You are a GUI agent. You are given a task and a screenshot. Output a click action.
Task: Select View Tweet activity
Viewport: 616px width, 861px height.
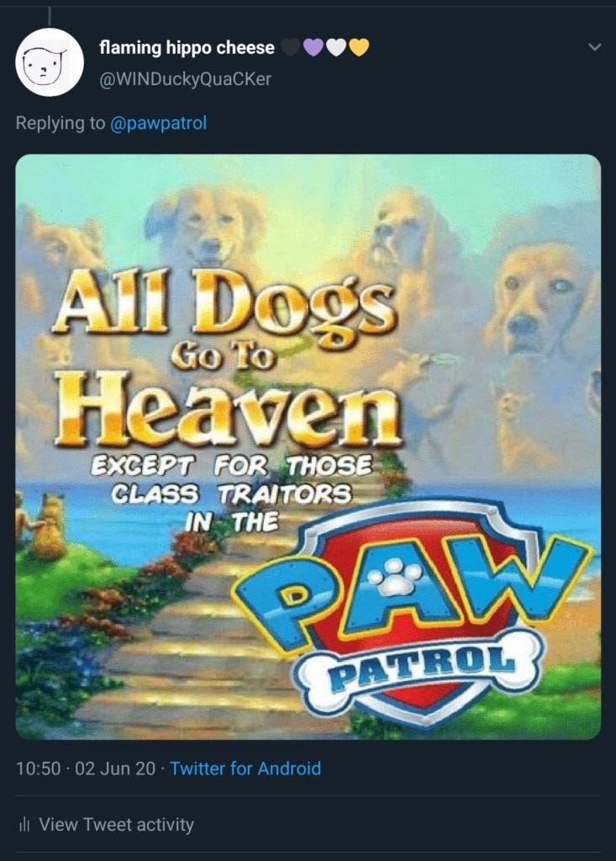tap(116, 824)
